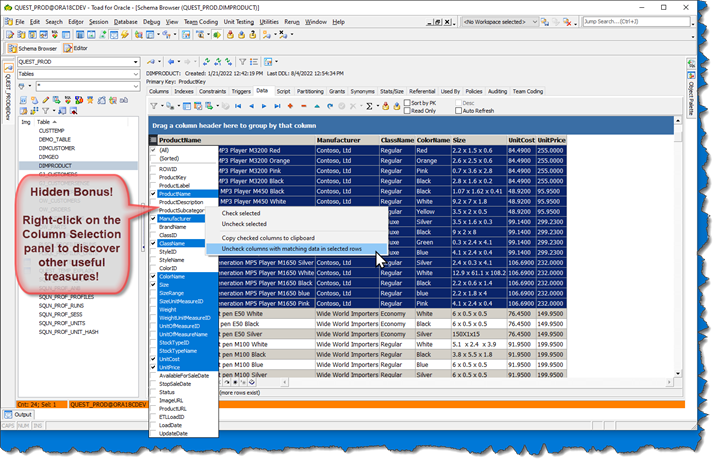Image resolution: width=720 pixels, height=466 pixels.
Task: Enable the Auto Refresh checkbox
Action: coord(458,110)
